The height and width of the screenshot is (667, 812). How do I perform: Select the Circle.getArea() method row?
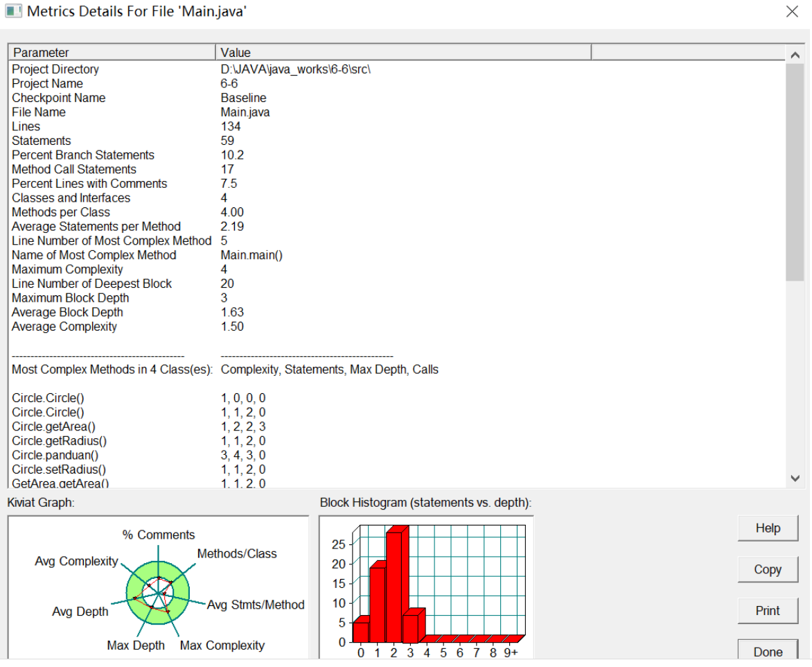(x=397, y=426)
